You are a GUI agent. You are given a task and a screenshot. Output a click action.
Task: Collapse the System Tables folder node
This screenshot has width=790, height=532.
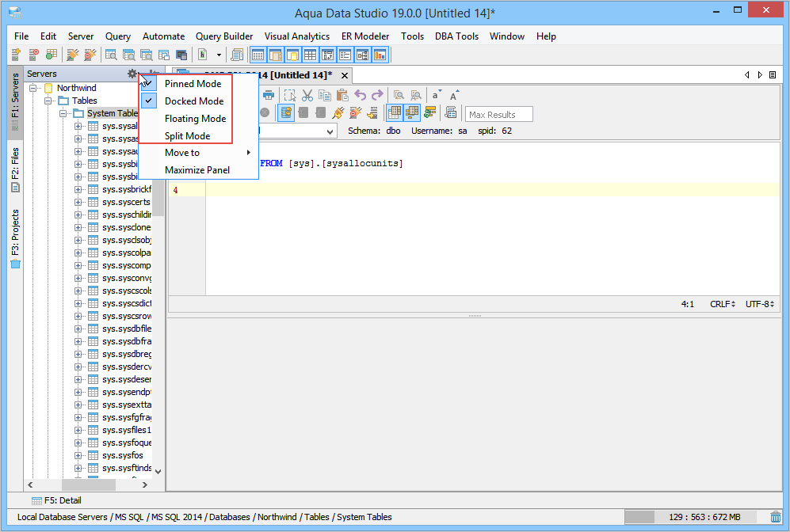(63, 113)
